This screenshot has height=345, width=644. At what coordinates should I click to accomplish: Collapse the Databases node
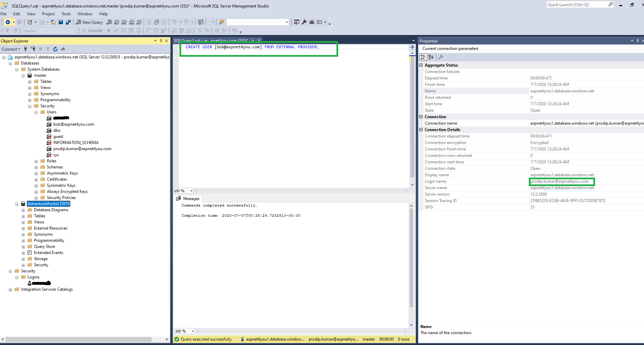pyautogui.click(x=10, y=63)
